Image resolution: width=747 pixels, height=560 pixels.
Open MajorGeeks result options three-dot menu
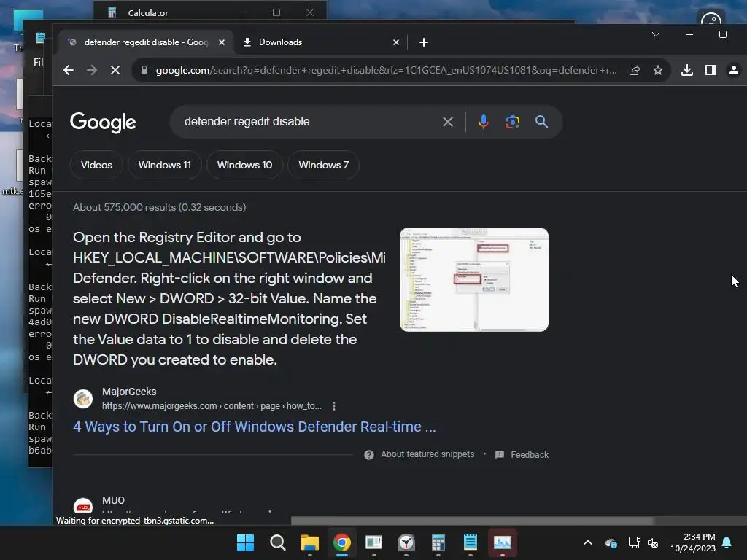334,406
